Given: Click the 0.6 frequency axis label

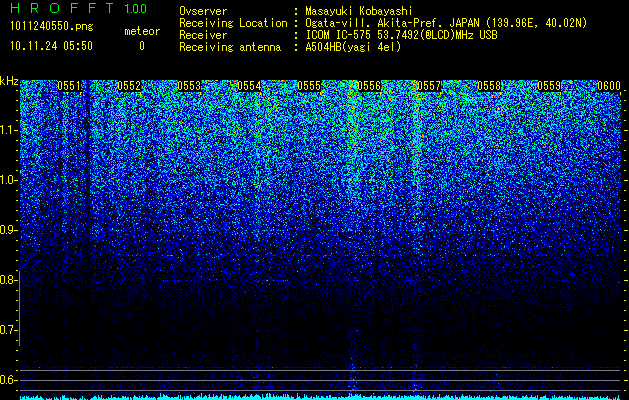Looking at the screenshot, I should point(9,380).
